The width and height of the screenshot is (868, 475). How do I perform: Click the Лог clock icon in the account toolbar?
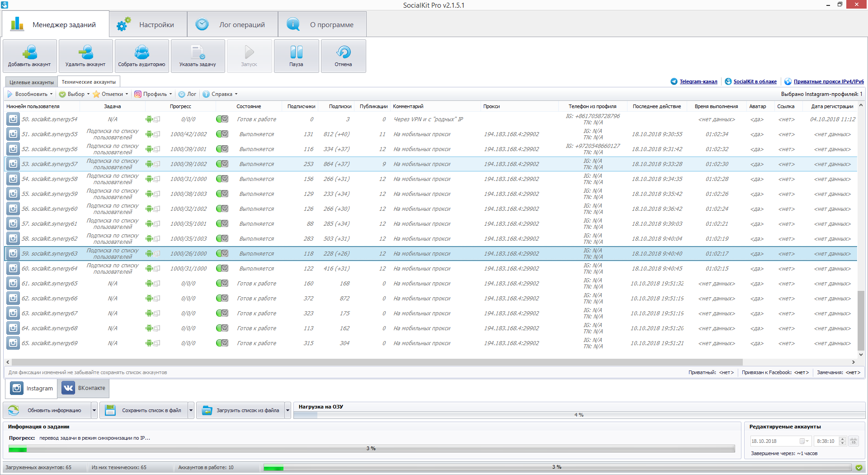182,94
